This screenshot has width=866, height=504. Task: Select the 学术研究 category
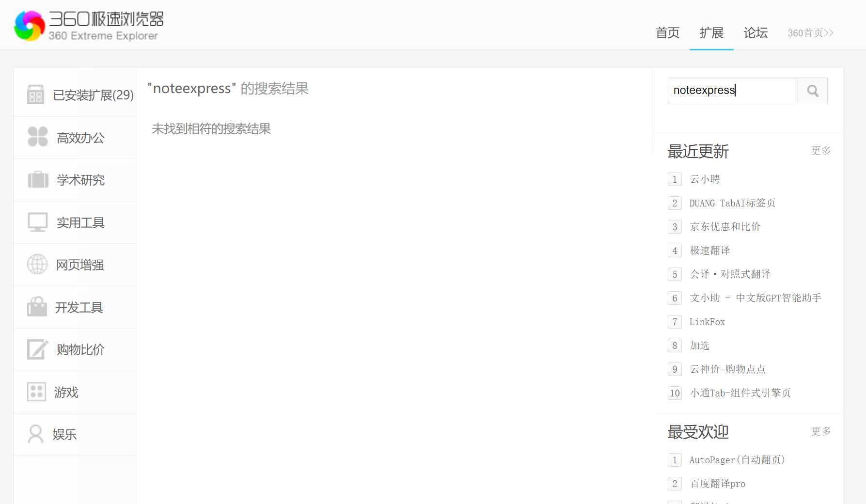click(x=75, y=180)
